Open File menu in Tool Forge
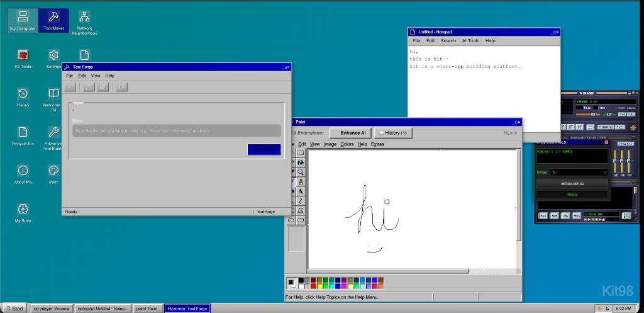Screen dimensions: 644x313 coord(69,76)
